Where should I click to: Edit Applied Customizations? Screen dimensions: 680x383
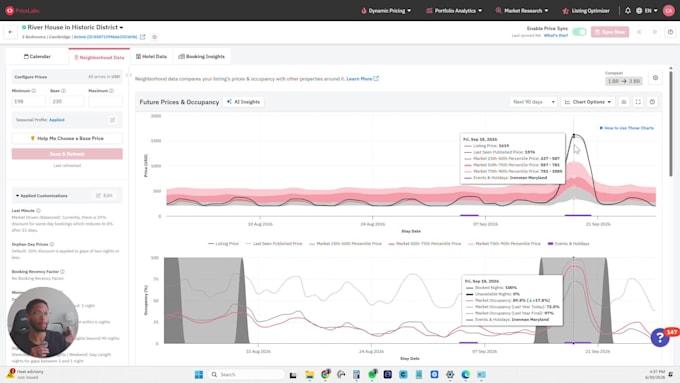tap(104, 196)
